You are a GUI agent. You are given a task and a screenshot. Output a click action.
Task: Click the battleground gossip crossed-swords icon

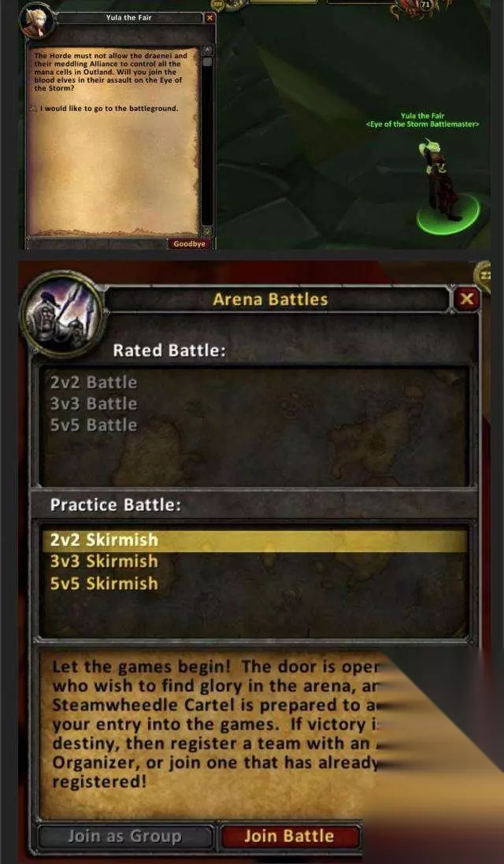[34, 109]
